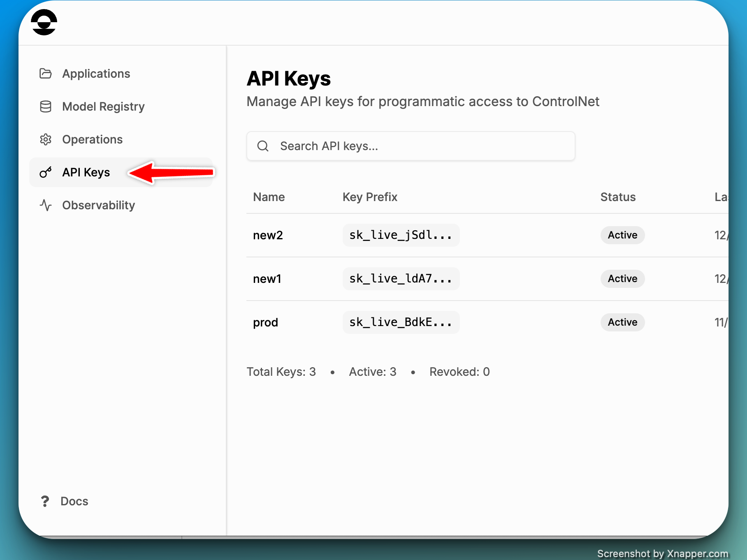Click the Manage API keys description text
This screenshot has height=560, width=747.
coord(423,102)
